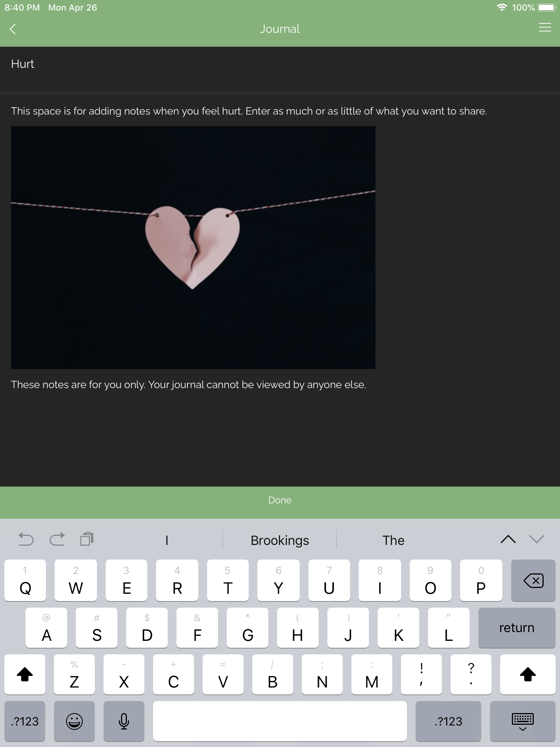
Task: Open the emoji keyboard
Action: coord(74,721)
